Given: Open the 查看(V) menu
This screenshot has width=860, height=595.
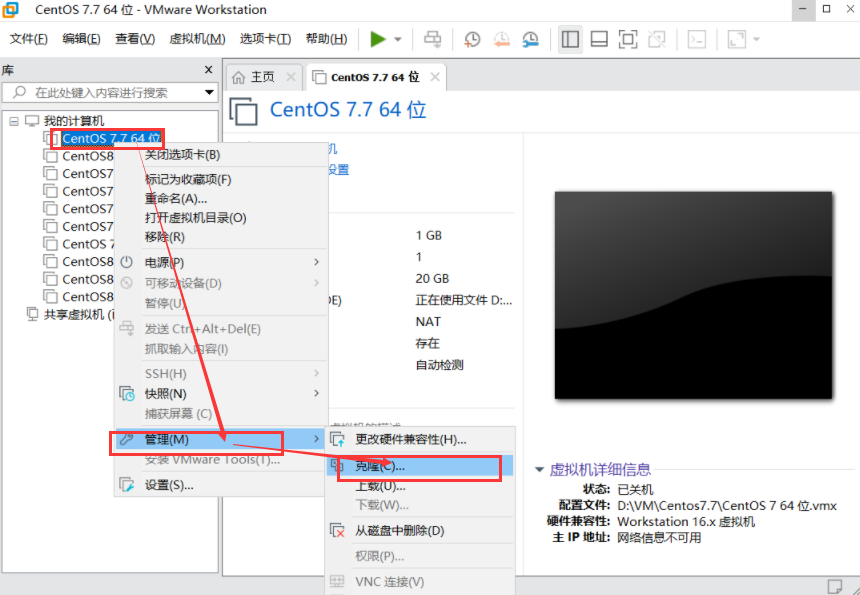Looking at the screenshot, I should click(135, 39).
